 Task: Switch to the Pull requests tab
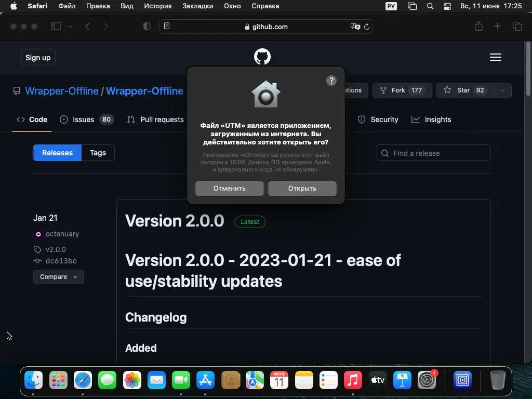(155, 119)
